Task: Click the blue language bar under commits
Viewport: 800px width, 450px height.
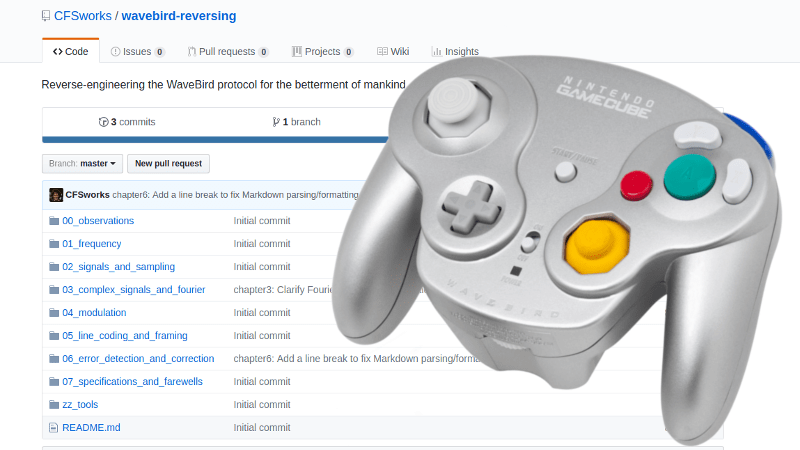Action: [x=215, y=140]
